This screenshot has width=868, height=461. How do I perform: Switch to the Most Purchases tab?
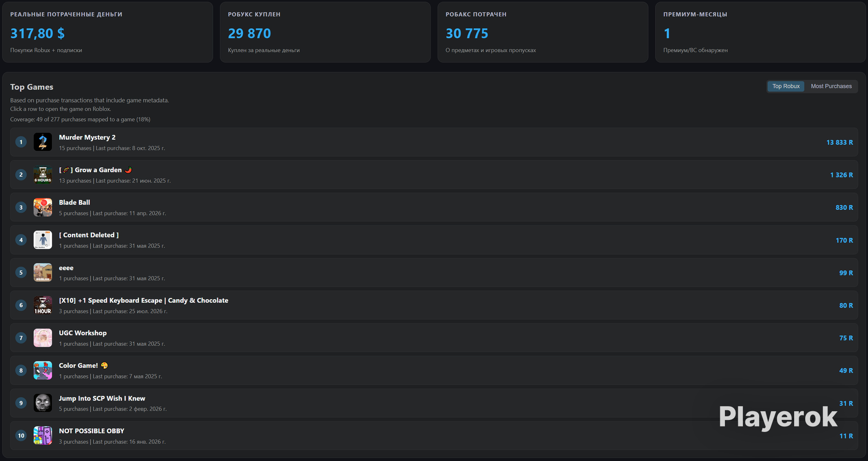pos(831,86)
